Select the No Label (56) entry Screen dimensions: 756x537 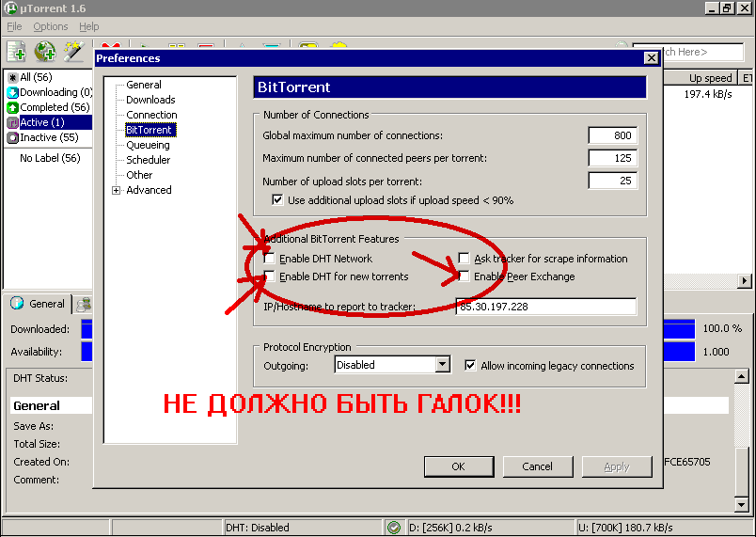50,158
